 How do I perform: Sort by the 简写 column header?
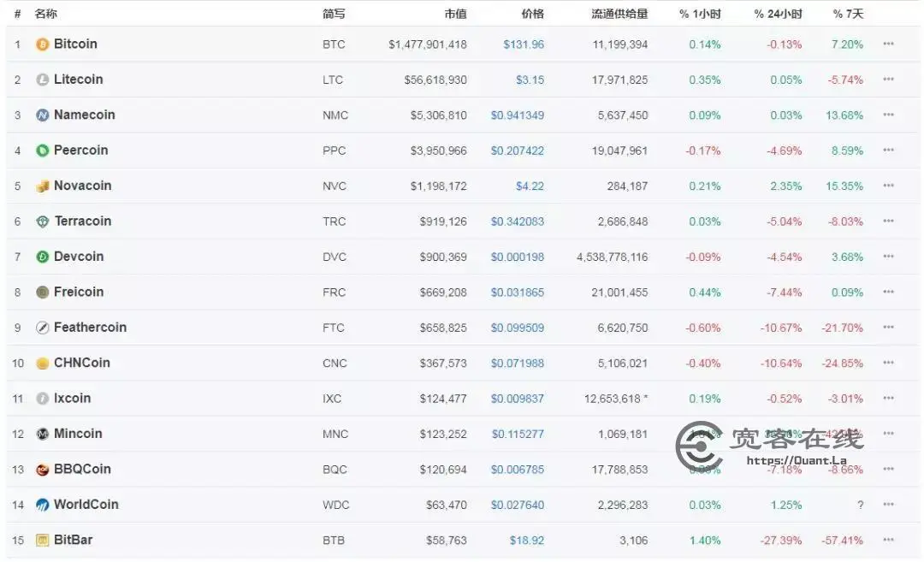(334, 14)
